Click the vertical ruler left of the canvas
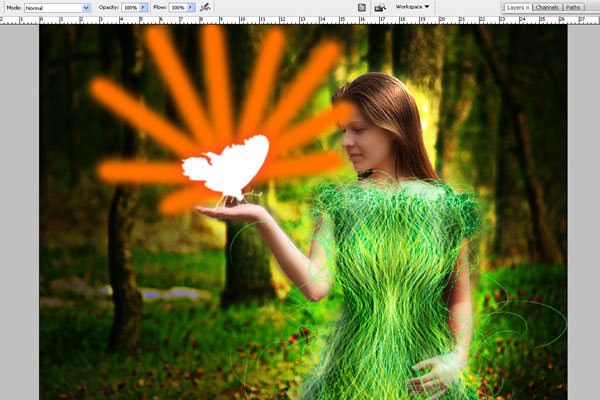 click(3, 200)
